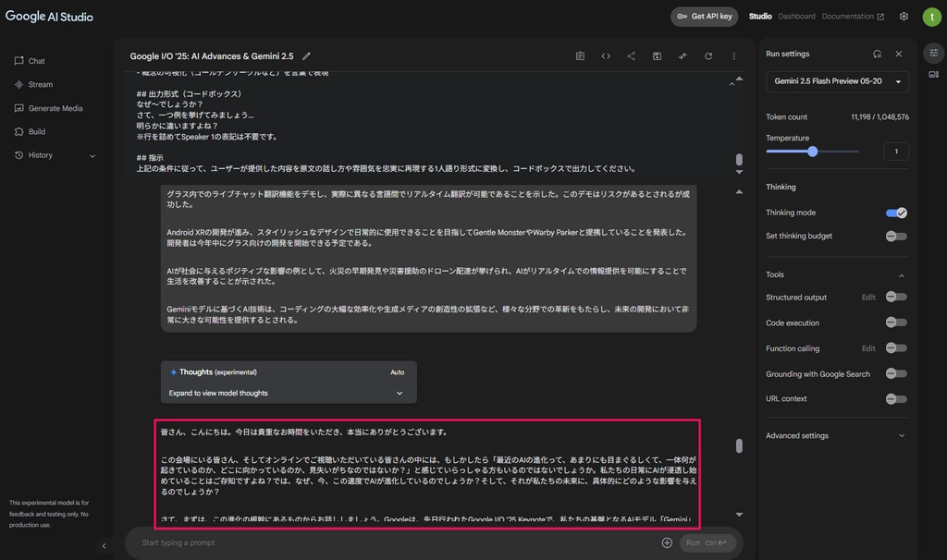Click the Generate Media icon
This screenshot has width=947, height=560.
pos(18,108)
